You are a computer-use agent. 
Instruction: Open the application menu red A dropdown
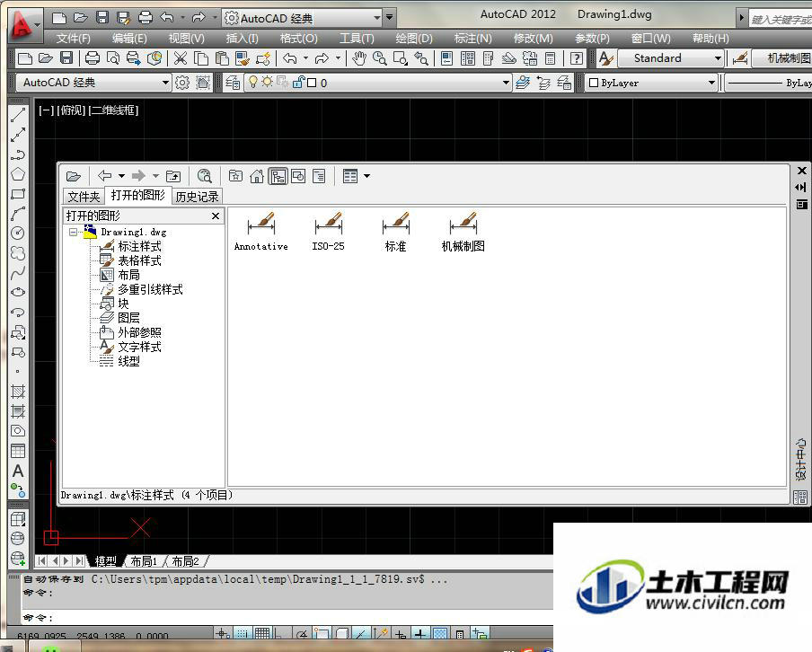click(x=24, y=24)
